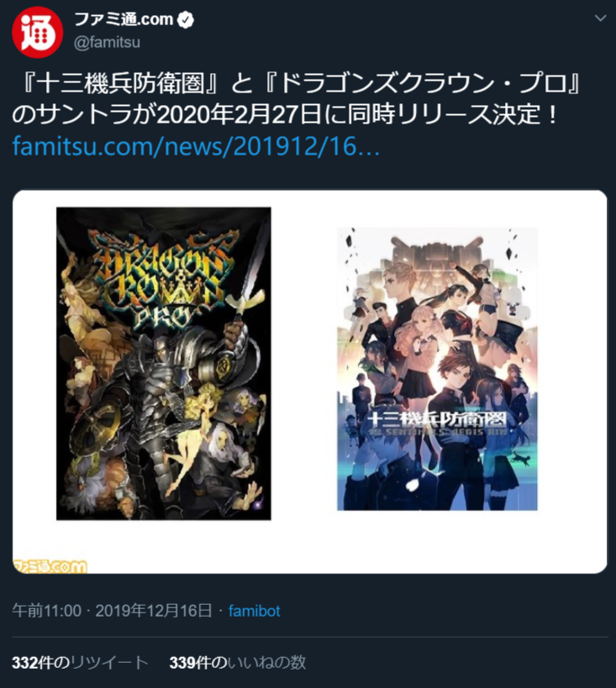Screen dimensions: 616x688
Task: Click the 13 Sentinels title text on cover
Action: click(x=437, y=420)
